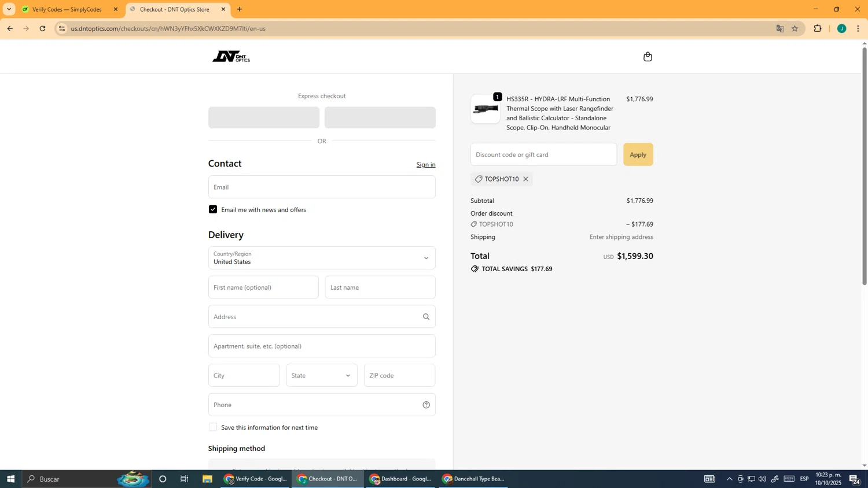Click the Windows taskbar Buscar search box
868x488 pixels.
click(87, 479)
